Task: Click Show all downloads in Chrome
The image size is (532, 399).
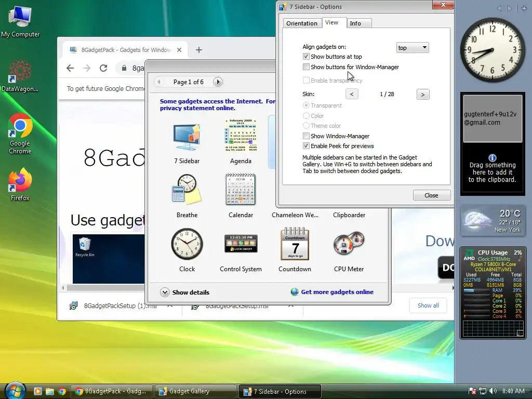Action: [428, 305]
